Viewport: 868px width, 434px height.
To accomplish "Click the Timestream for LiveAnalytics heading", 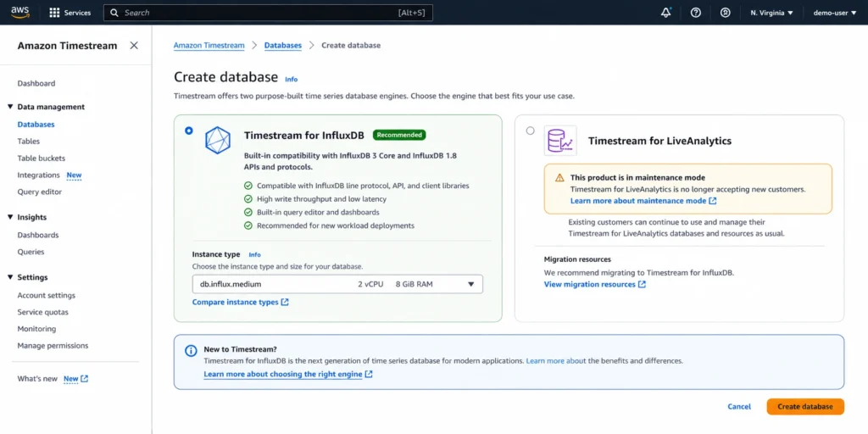I will pos(659,142).
